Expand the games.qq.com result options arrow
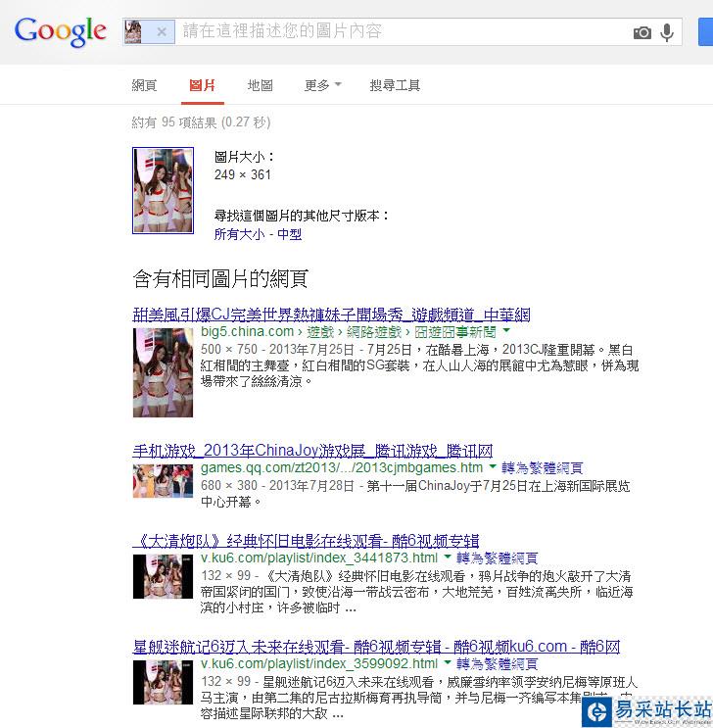 [493, 466]
